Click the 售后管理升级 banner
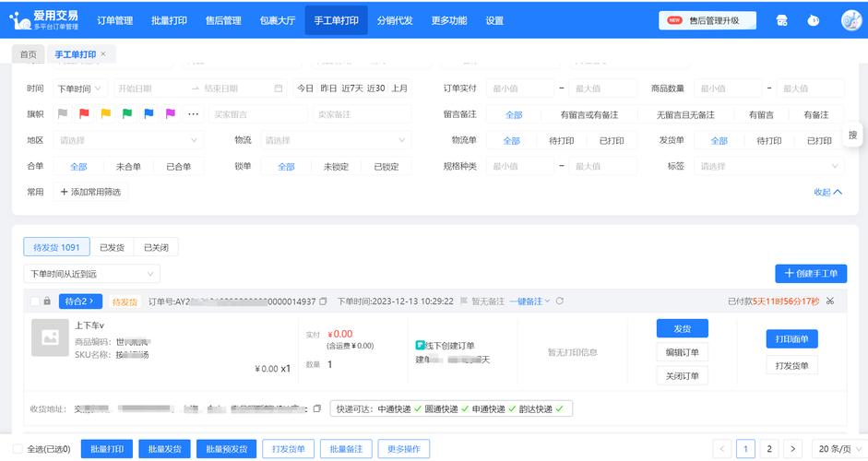 707,20
